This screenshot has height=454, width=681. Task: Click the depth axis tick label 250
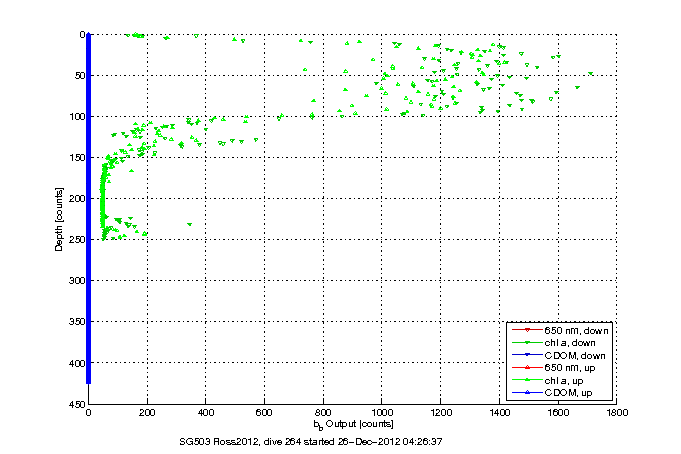coord(77,239)
